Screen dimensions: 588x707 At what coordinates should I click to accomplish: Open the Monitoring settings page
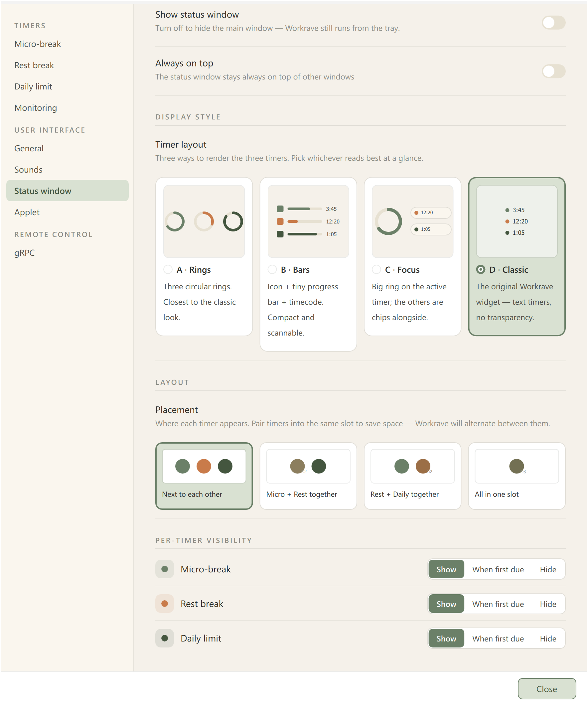(x=68, y=107)
